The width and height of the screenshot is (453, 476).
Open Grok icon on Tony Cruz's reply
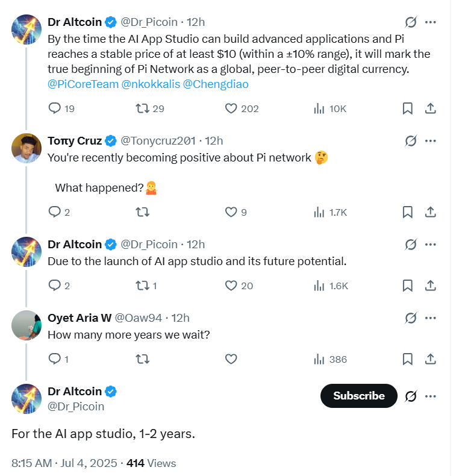[x=411, y=141]
